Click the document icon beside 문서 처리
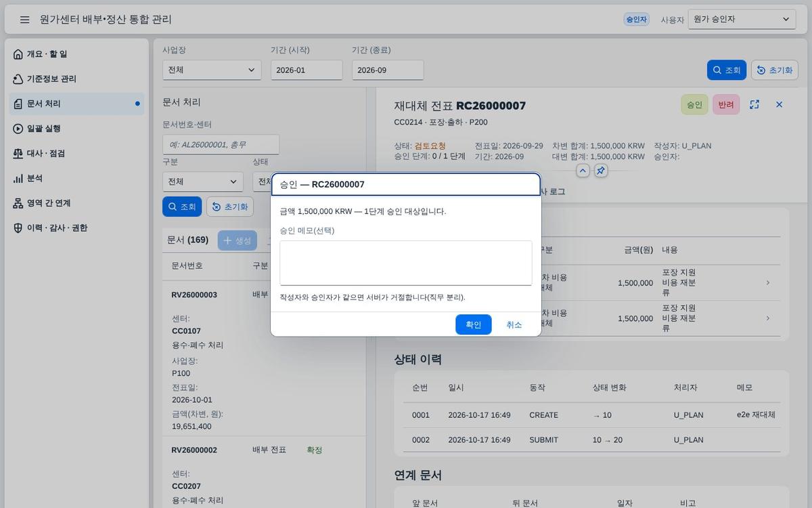812x508 pixels. tap(18, 104)
